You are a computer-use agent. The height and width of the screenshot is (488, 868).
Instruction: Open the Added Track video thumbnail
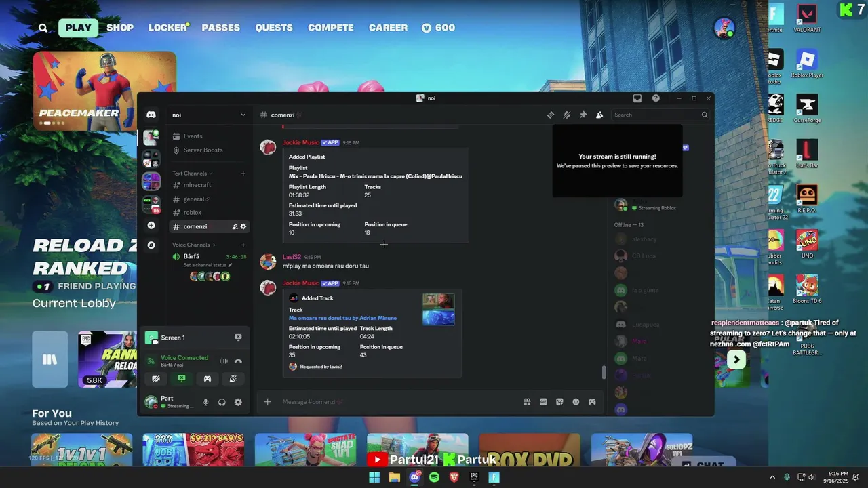[x=439, y=309]
